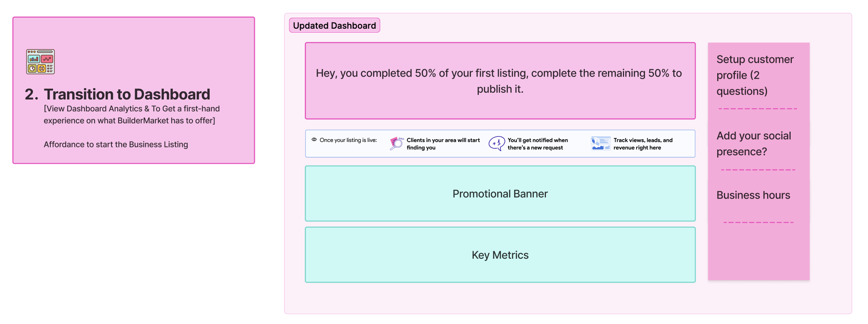
Task: Click 'Track views, leads, and revenue right here' text
Action: point(643,144)
